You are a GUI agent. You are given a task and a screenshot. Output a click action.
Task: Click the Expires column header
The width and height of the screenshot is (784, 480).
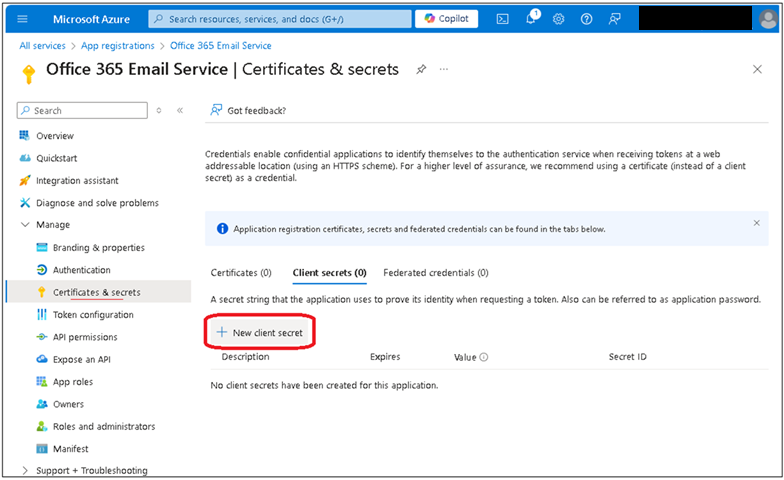click(x=385, y=356)
